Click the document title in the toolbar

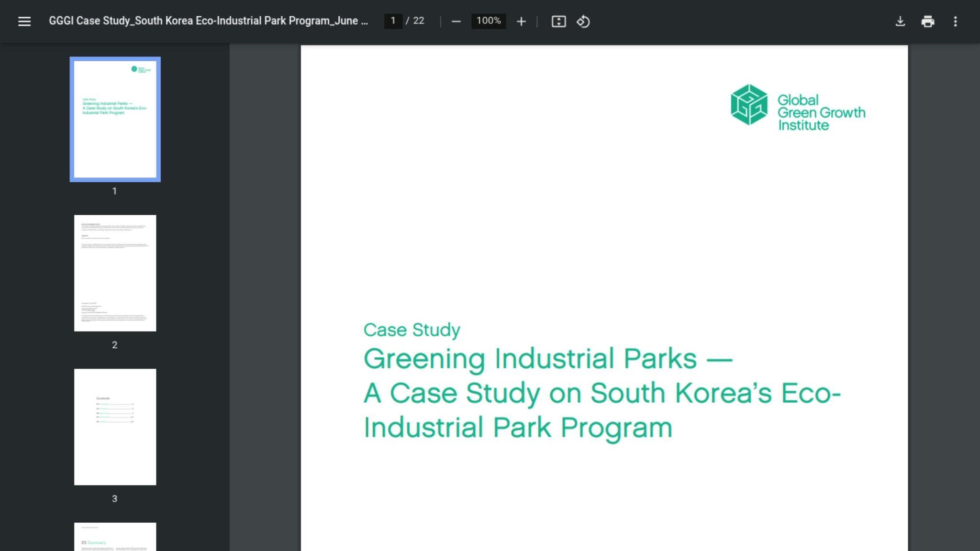[208, 21]
